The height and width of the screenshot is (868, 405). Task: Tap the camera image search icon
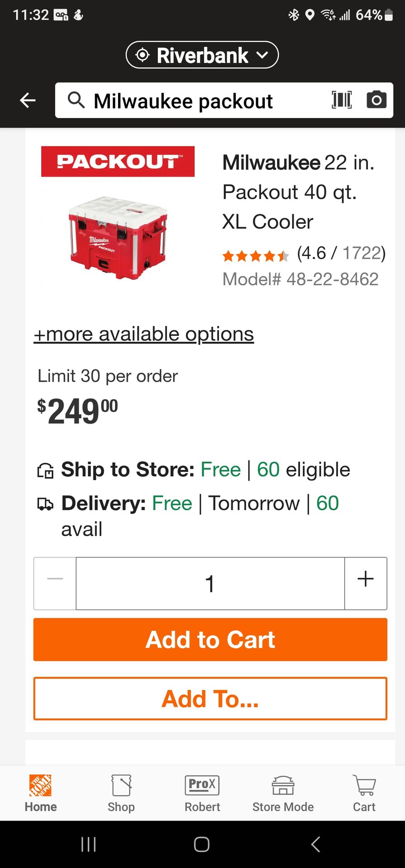click(x=376, y=100)
